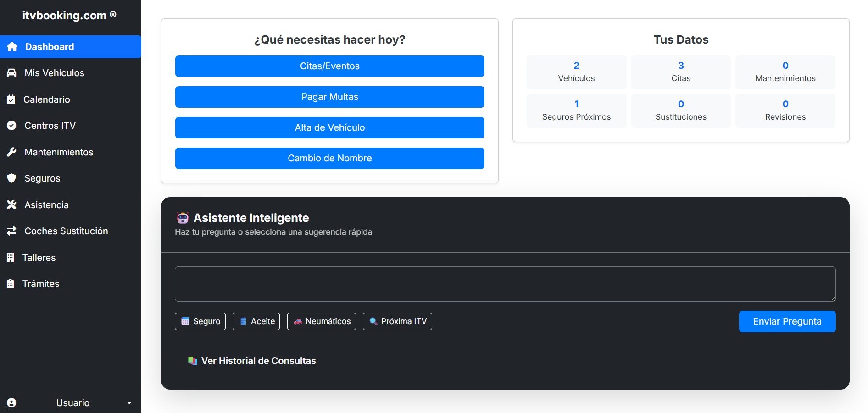Focus the assistant question text area

[x=505, y=284]
